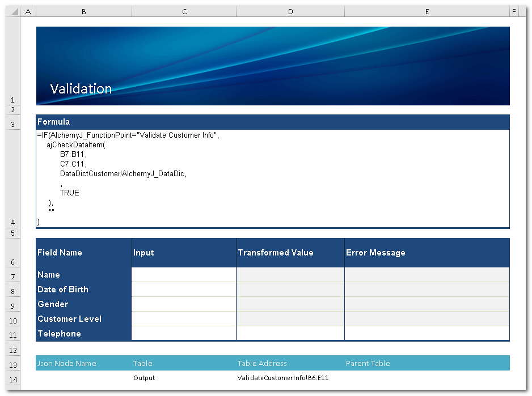This screenshot has height=396, width=532.
Task: Click Error Message cell for Name
Action: coord(427,275)
